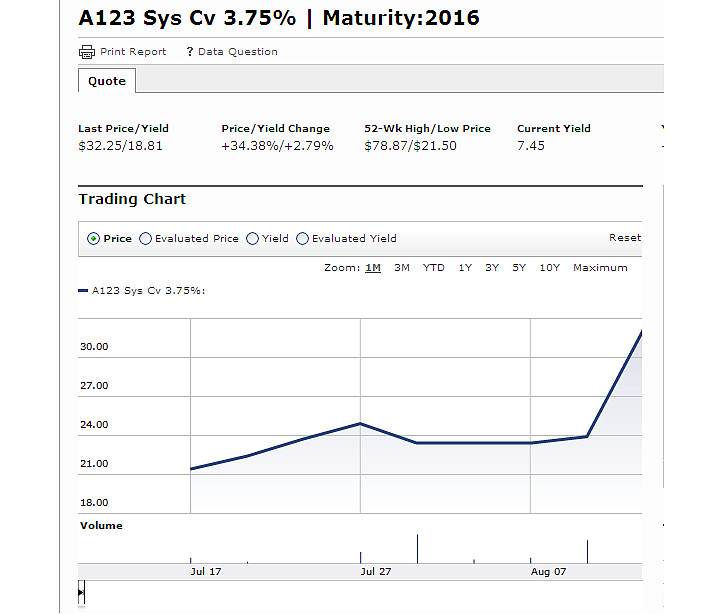Select the Yield radio button
720x614 pixels.
(x=253, y=239)
